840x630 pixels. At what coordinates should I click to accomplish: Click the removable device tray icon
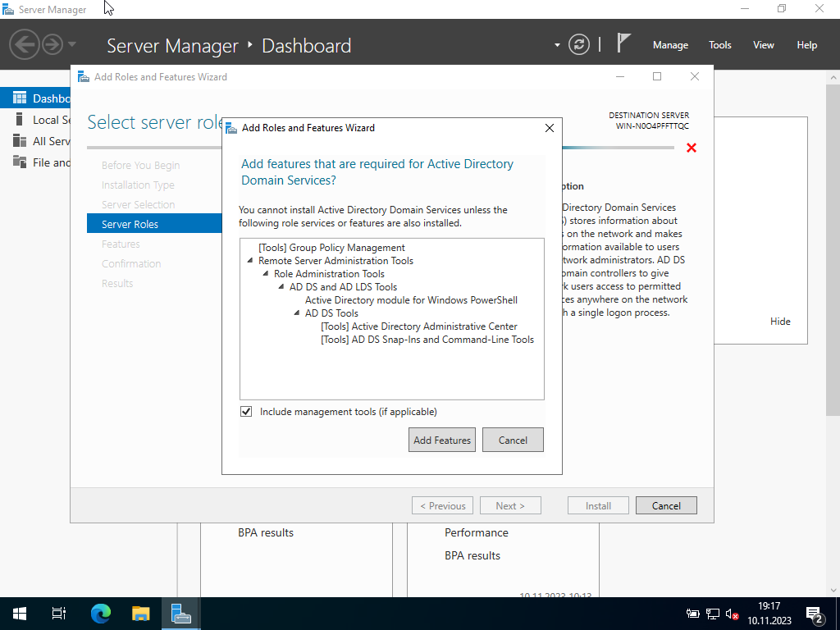pos(692,614)
